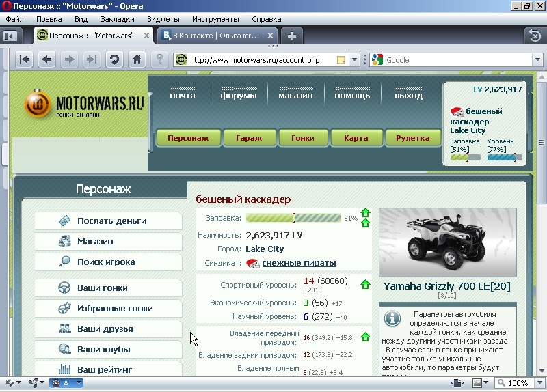Toggle the Opera side panel button
The width and height of the screenshot is (547, 392).
10,36
